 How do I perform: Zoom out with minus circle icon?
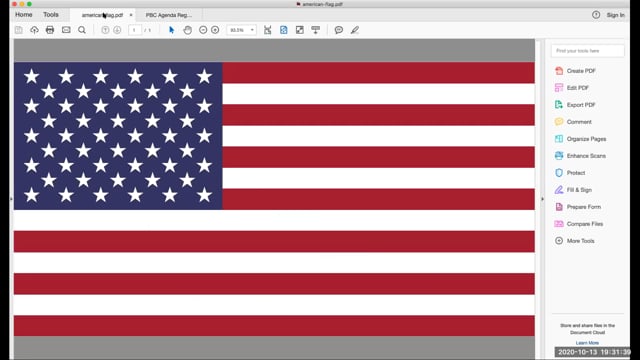[x=203, y=30]
